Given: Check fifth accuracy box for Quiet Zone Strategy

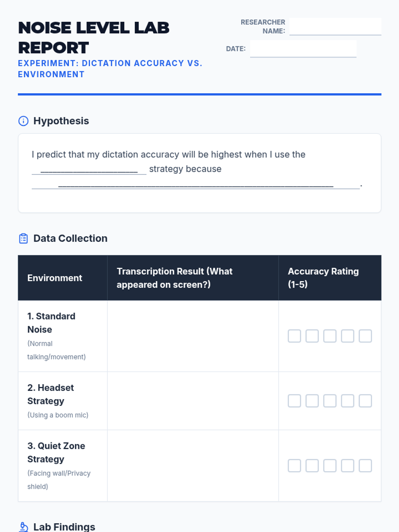Looking at the screenshot, I should point(365,466).
